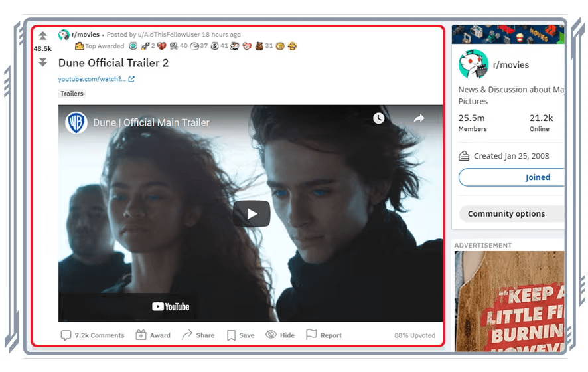This screenshot has height=372, width=588.
Task: Click the sidebar advertisement image
Action: tap(509, 301)
